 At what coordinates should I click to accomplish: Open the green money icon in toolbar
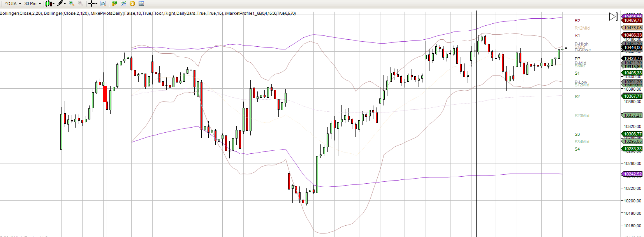point(114,4)
